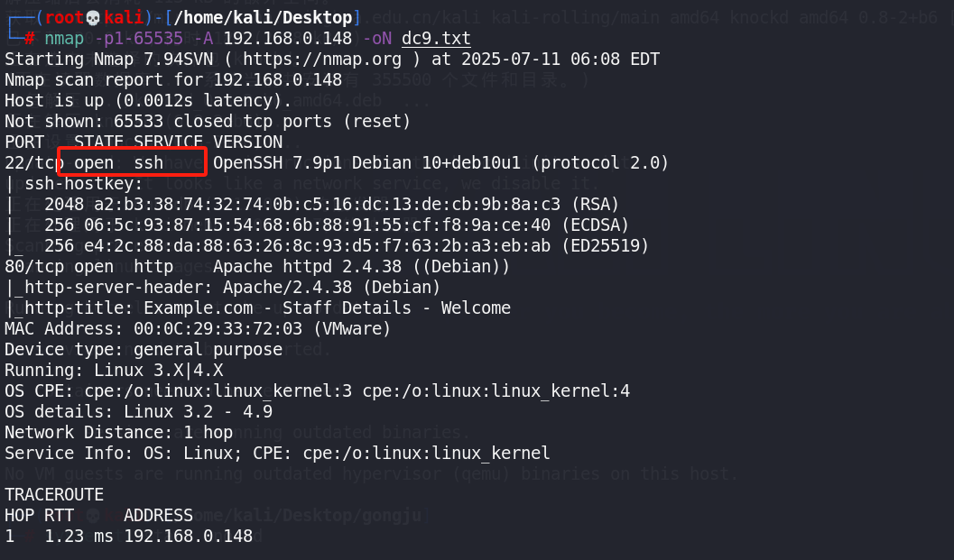
Task: Click the TRACEROUTE heading
Action: coord(54,495)
